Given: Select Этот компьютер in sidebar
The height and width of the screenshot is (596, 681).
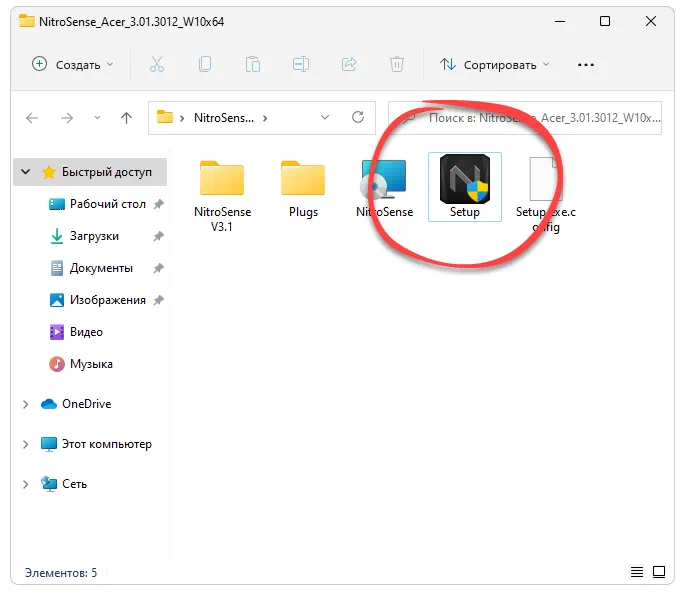Looking at the screenshot, I should point(106,444).
